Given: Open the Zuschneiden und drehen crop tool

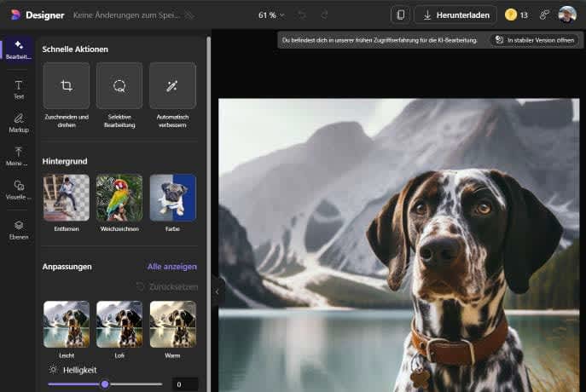Looking at the screenshot, I should (x=66, y=86).
